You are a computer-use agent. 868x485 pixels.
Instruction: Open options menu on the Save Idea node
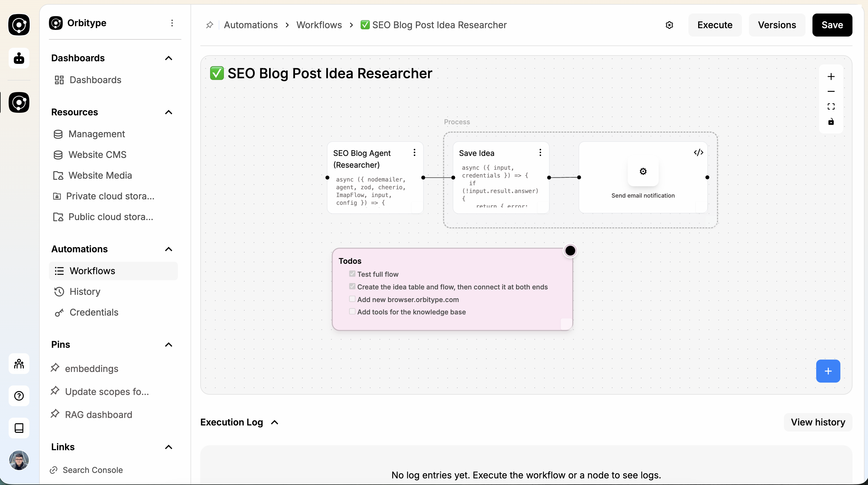pos(540,152)
